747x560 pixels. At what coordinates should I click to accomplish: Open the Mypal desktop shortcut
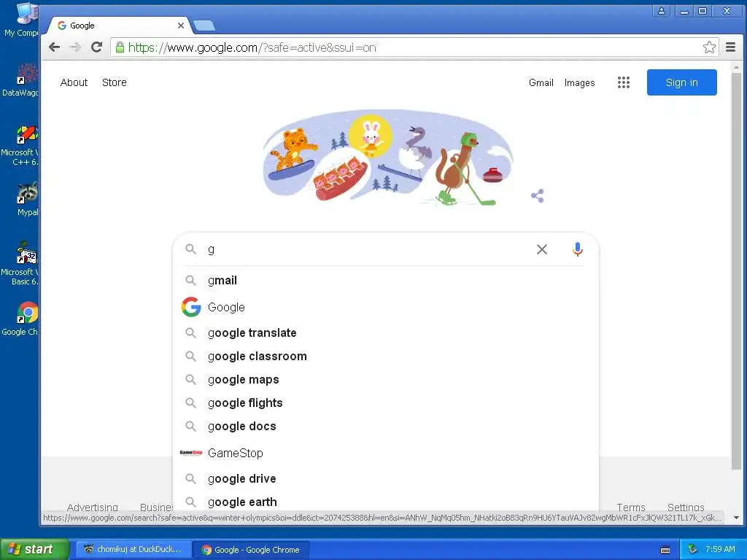(x=27, y=200)
